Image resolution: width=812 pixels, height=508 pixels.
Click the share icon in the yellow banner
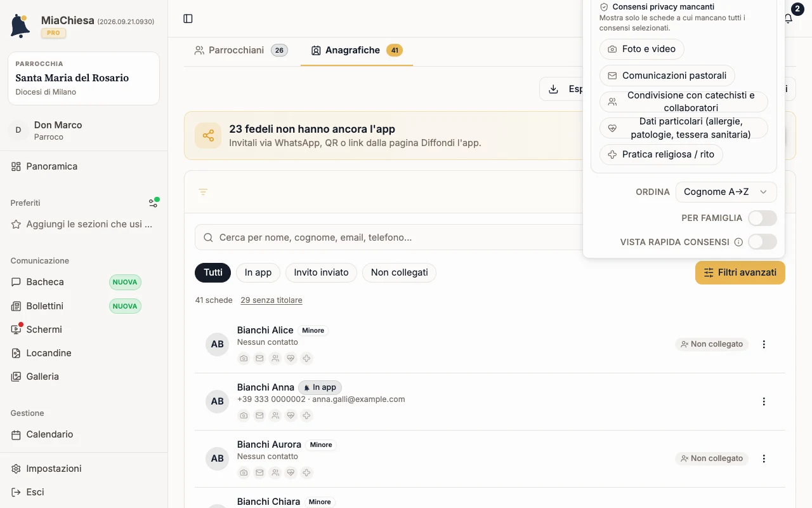(208, 135)
